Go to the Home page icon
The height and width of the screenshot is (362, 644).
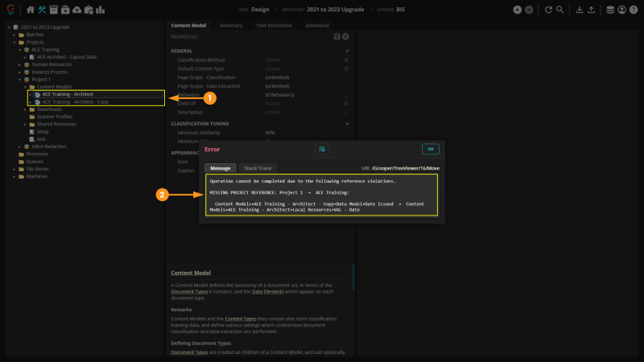31,10
